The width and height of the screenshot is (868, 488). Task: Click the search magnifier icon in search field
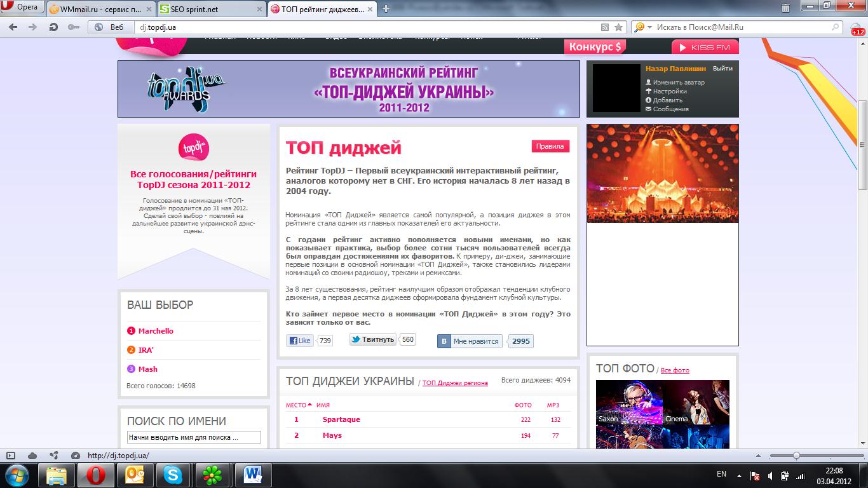(x=836, y=27)
